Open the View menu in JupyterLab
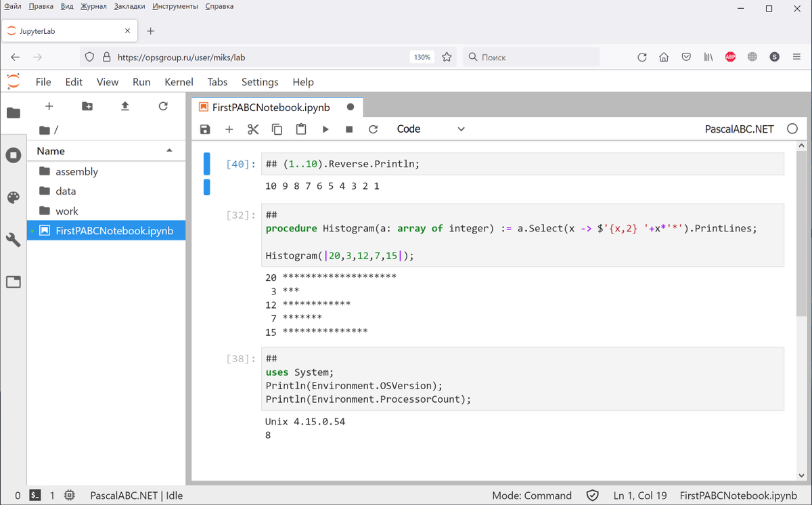The width and height of the screenshot is (812, 505). [108, 82]
